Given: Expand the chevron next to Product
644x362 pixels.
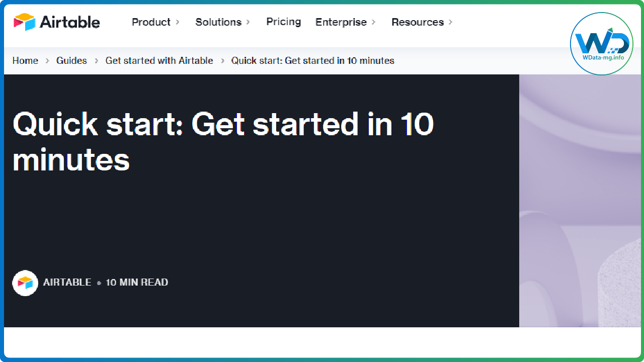Looking at the screenshot, I should (x=177, y=22).
